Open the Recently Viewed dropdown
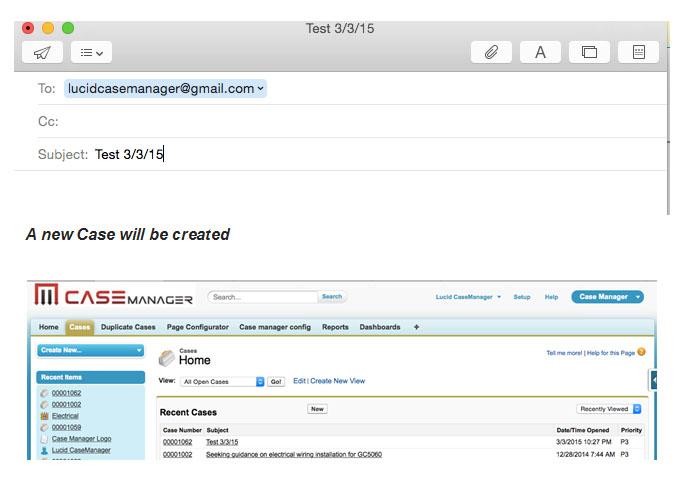The height and width of the screenshot is (487, 694). click(x=609, y=409)
